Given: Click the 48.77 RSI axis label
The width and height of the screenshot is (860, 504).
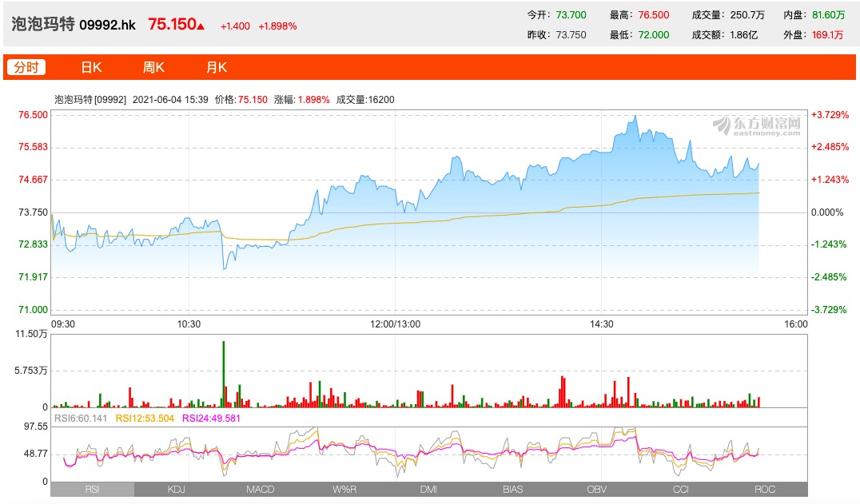Looking at the screenshot, I should [36, 454].
